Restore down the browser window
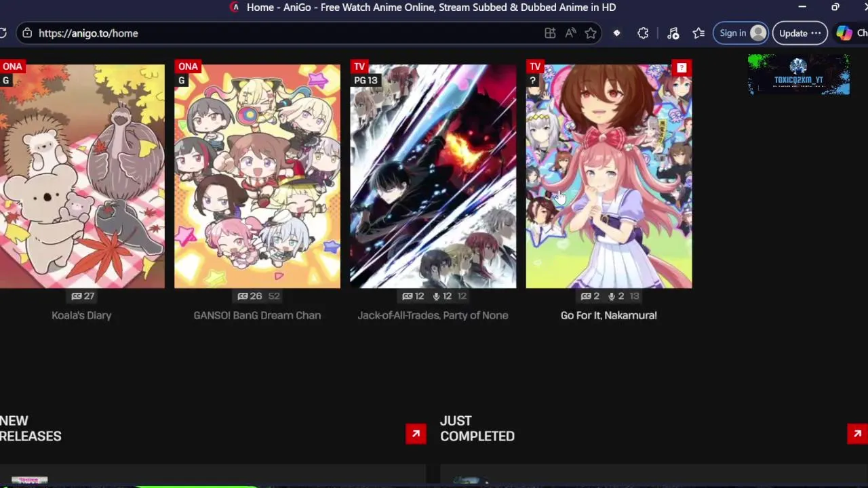This screenshot has width=868, height=488. tap(835, 7)
